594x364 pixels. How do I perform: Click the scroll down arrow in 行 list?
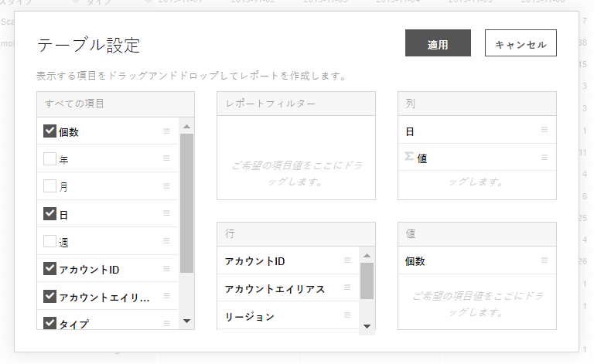pos(367,326)
